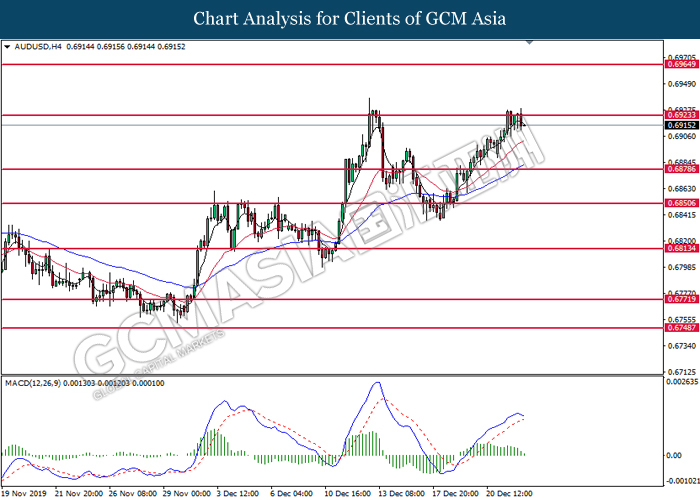Click the 19 Nov 2019 date label
Viewport: 700px width, 500px height.
24,493
